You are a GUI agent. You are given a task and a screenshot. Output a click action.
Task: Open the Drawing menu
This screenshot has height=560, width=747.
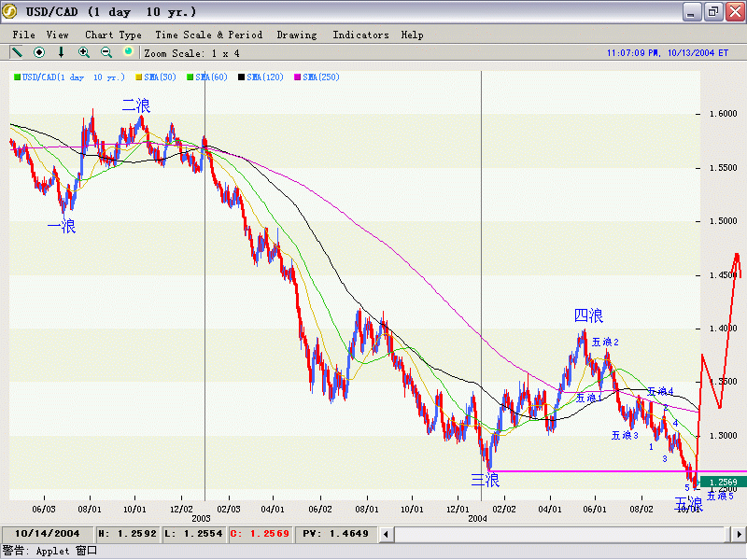[297, 35]
